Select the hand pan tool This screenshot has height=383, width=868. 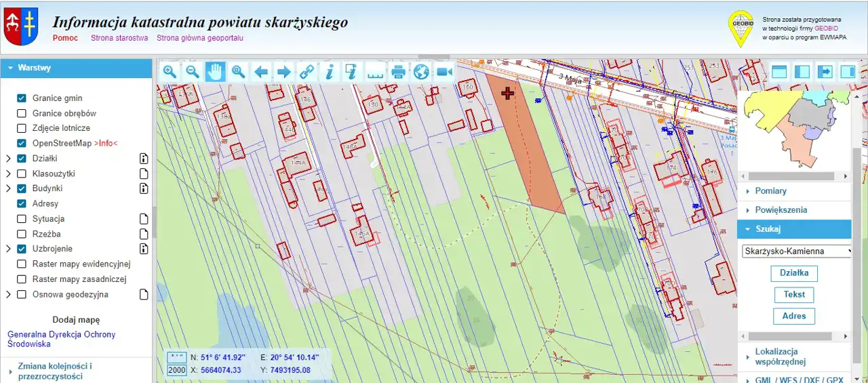(215, 72)
